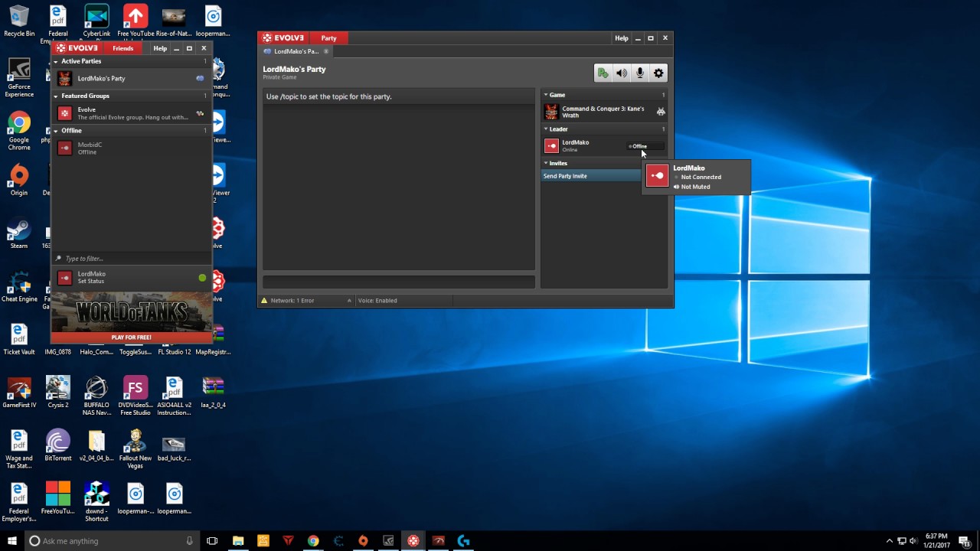Open the Help menu in the party window
Image resolution: width=980 pixels, height=551 pixels.
pos(622,38)
